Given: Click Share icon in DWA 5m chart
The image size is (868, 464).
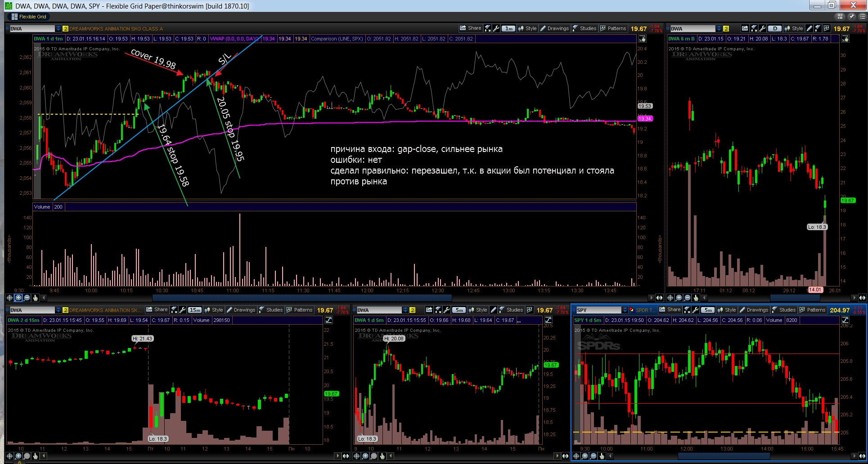Looking at the screenshot, I should tap(429, 310).
